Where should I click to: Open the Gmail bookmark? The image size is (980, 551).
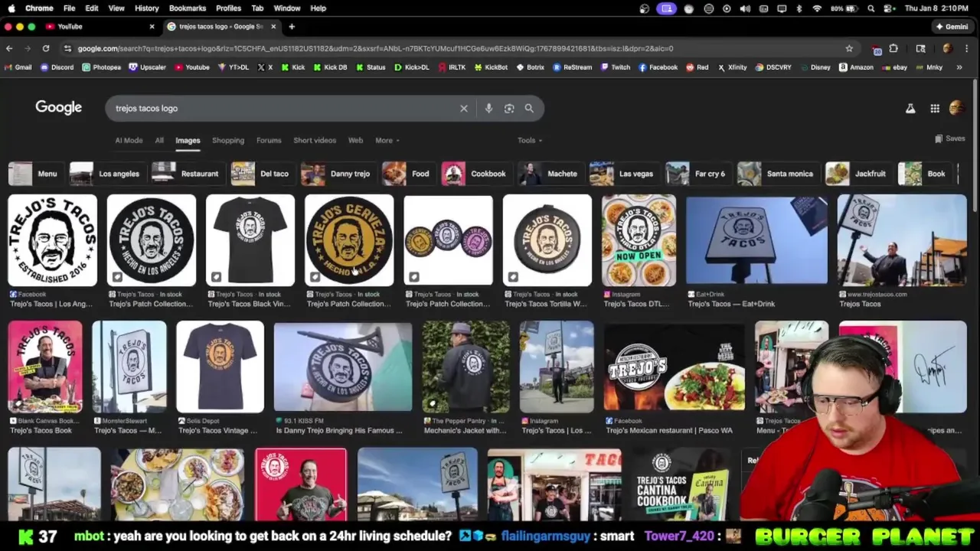click(18, 67)
